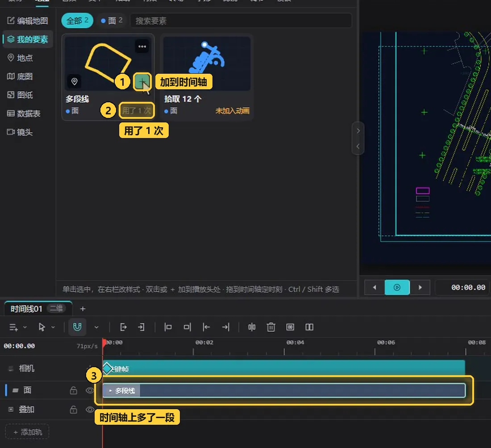
Task: Step to the next frame in preview
Action: (x=420, y=287)
